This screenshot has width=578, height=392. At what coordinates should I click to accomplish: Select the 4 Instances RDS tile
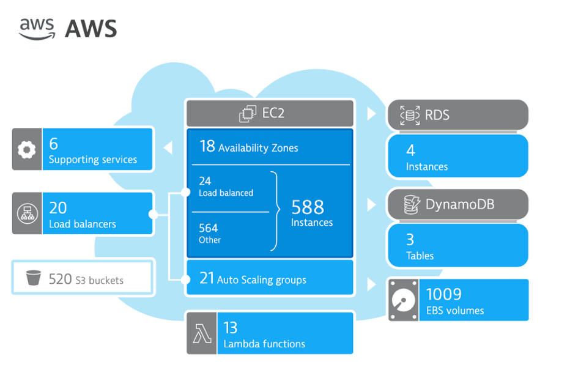coord(457,157)
